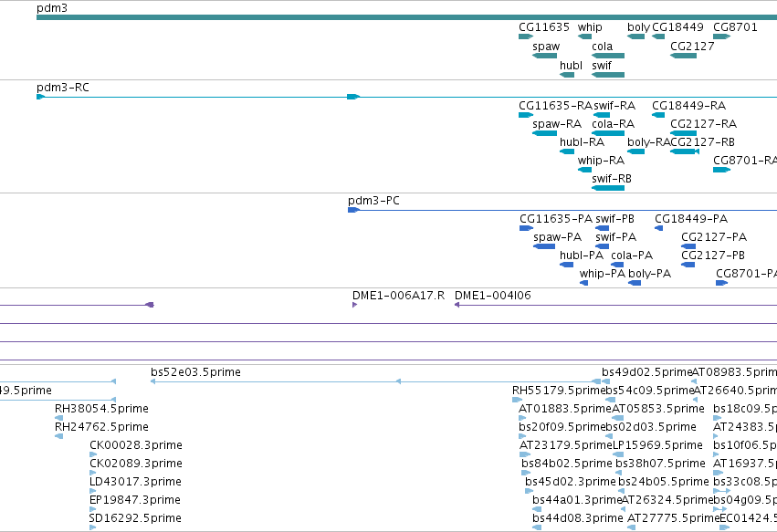Select the bs38h07.5prime EST
The height and width of the screenshot is (532, 777).
[x=618, y=473]
